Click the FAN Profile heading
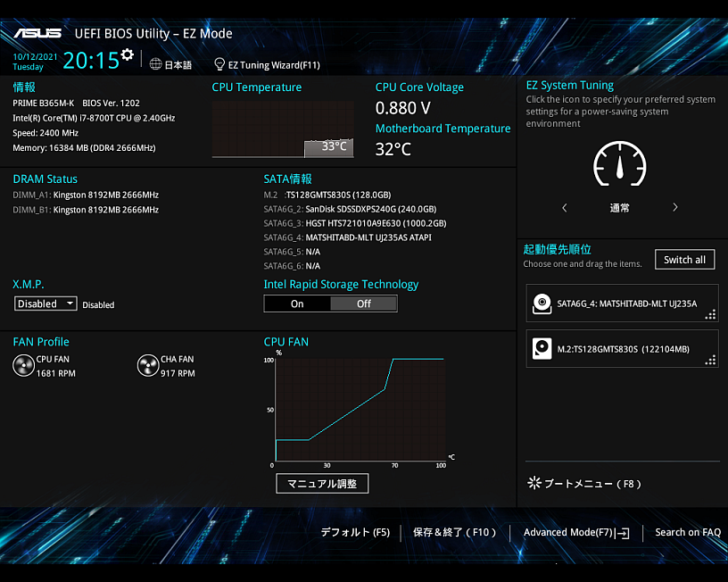Viewport: 728px width, 582px height. point(41,342)
